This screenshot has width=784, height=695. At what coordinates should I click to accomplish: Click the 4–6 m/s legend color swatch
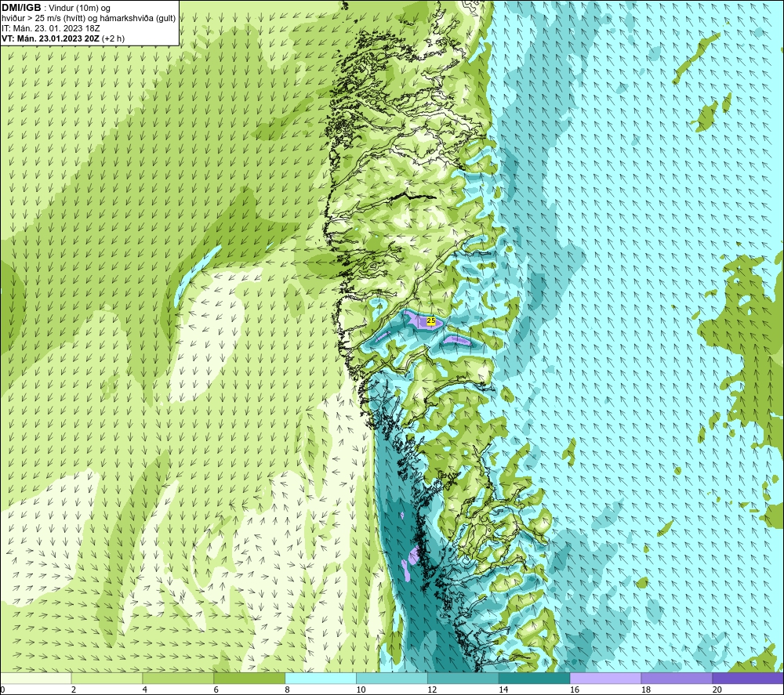178,678
